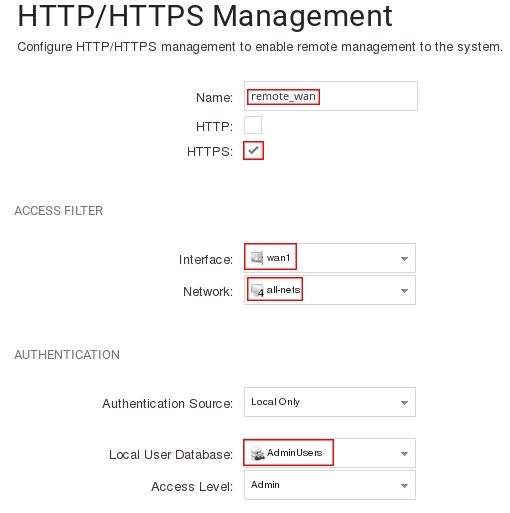Expand the Interface dropdown arrow
510x513 pixels.
pos(404,259)
